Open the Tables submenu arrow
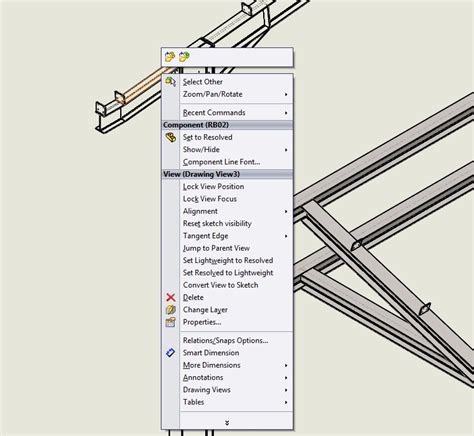The height and width of the screenshot is (436, 474). coord(286,402)
